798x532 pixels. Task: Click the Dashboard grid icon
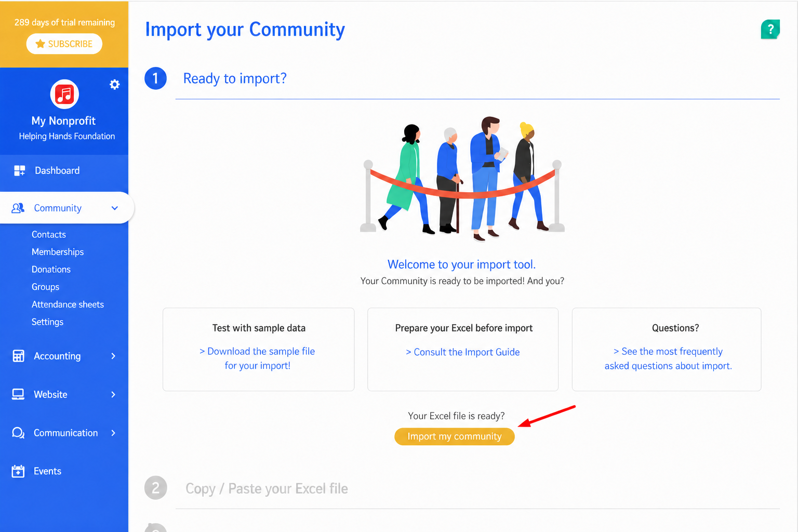coord(19,170)
